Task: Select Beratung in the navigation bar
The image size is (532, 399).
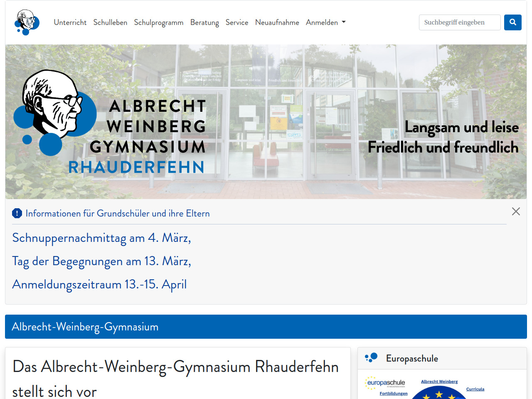Action: point(204,22)
